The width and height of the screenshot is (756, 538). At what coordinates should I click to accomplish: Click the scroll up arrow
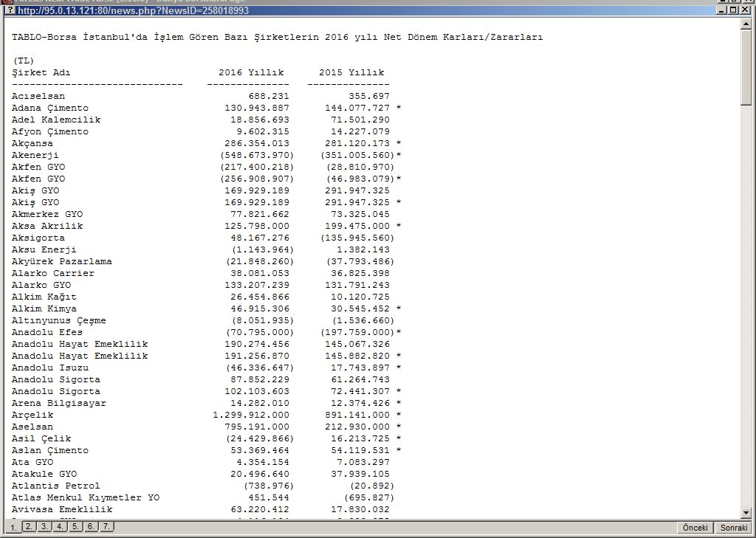point(746,23)
